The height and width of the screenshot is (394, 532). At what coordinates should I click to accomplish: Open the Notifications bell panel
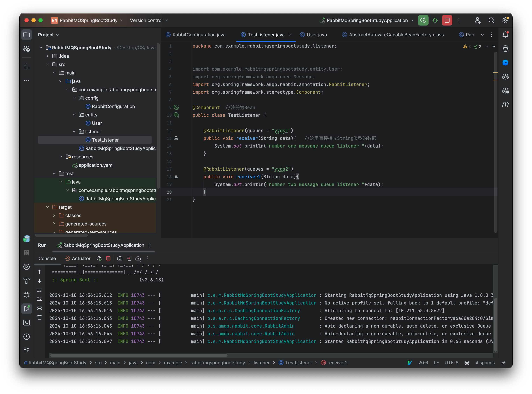505,35
